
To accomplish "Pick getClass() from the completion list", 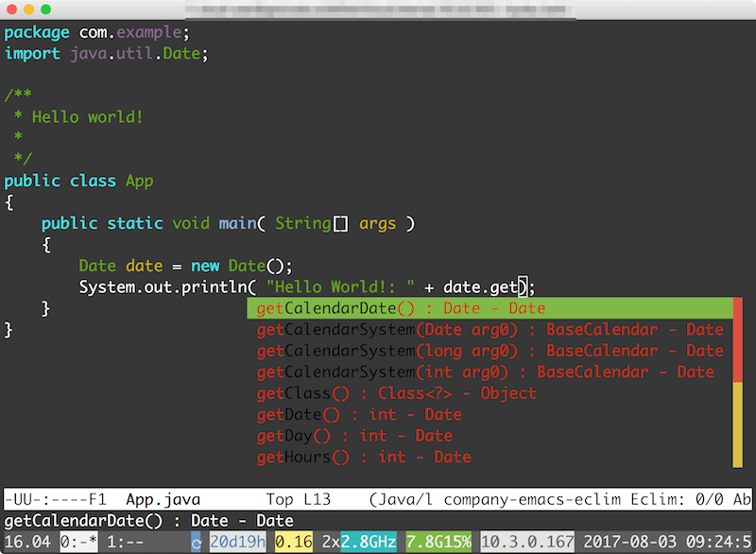I will (x=303, y=393).
